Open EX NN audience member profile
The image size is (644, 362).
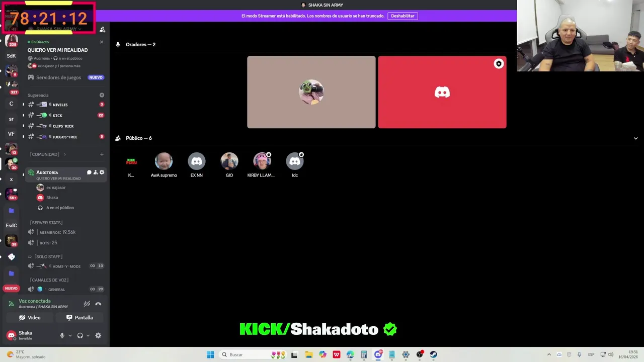[197, 165]
